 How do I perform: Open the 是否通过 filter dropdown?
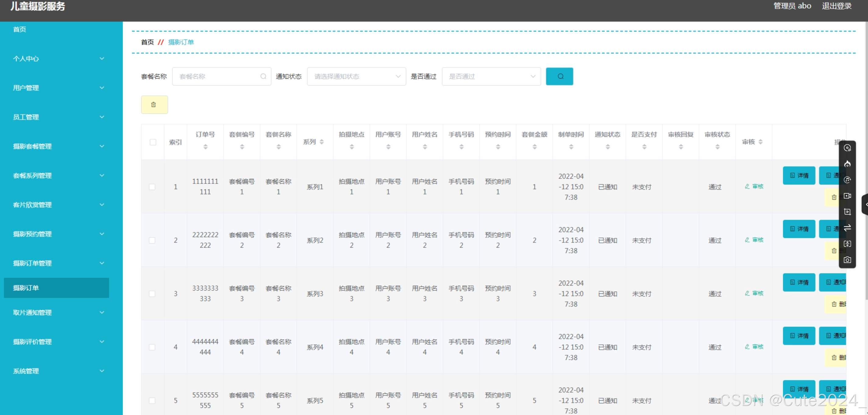491,76
